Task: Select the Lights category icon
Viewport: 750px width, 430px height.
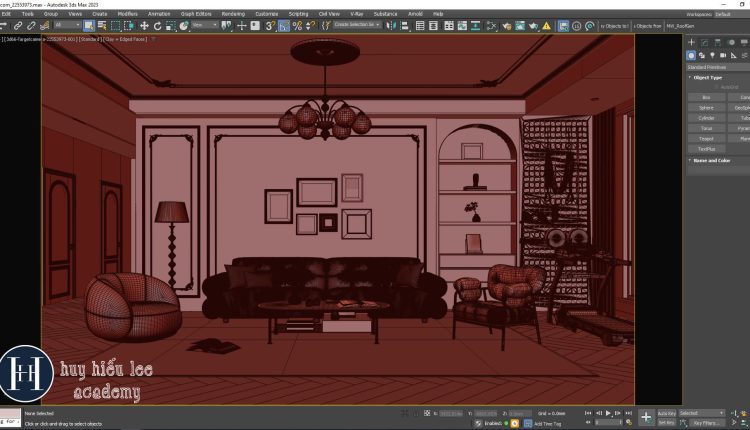Action: [x=712, y=55]
